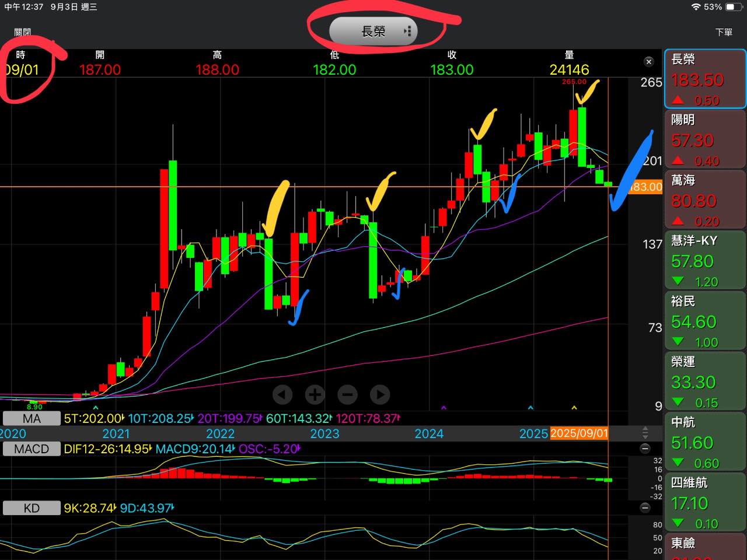Viewport: 747px width, 560px height.
Task: Tap the up/down stepper beside the date axis
Action: pyautogui.click(x=645, y=433)
